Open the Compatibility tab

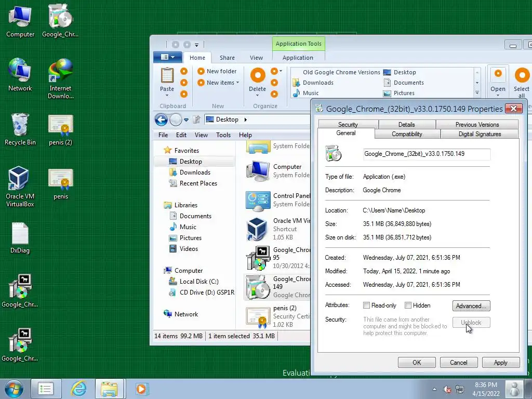[407, 134]
